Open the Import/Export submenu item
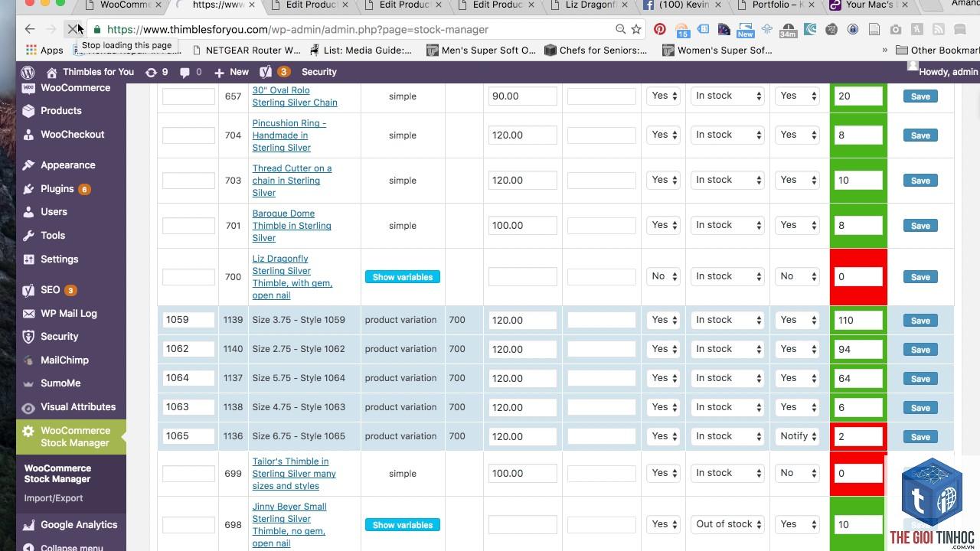 (x=54, y=498)
